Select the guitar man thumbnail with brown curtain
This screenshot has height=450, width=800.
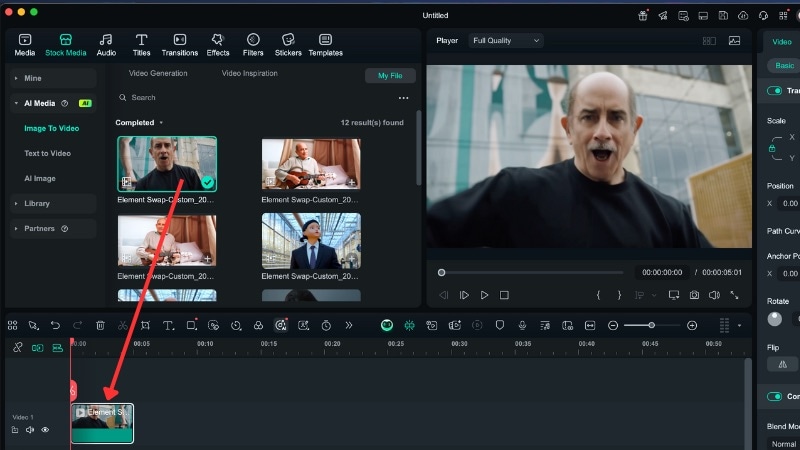pos(311,164)
